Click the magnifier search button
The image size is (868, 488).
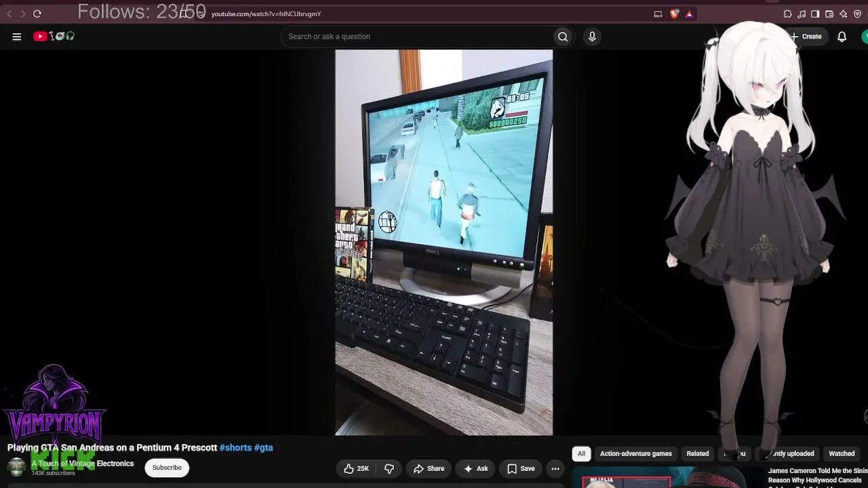(562, 37)
